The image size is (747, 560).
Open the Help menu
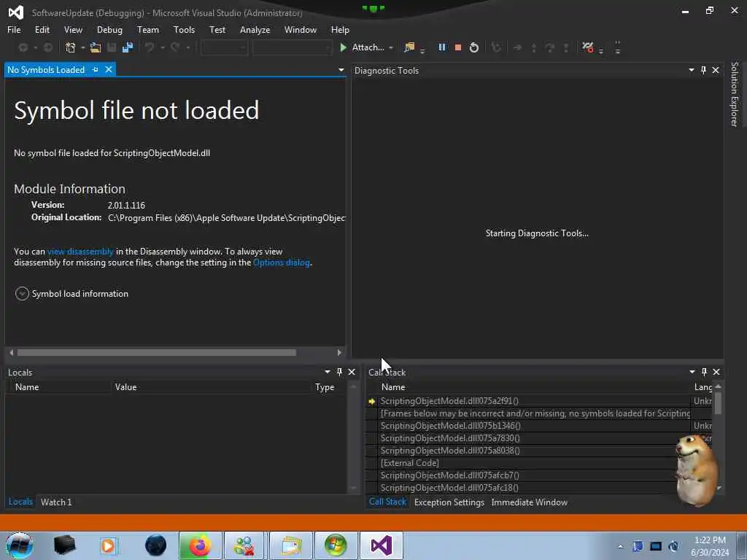coord(340,29)
